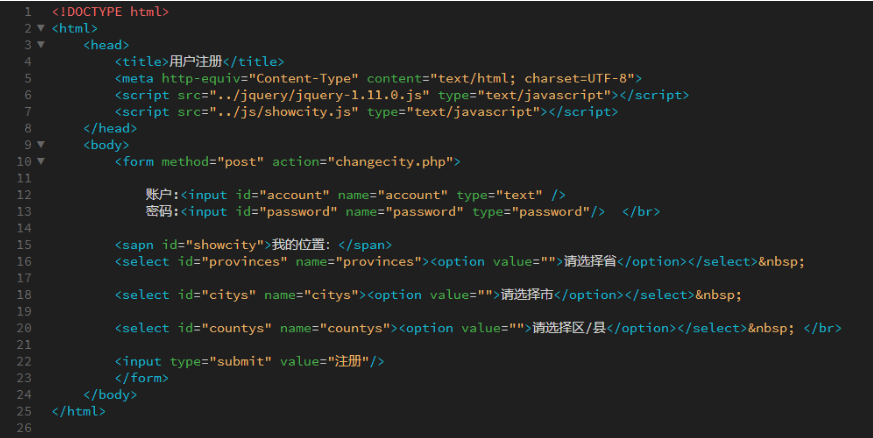Click line number 1 in the gutter

point(28,12)
